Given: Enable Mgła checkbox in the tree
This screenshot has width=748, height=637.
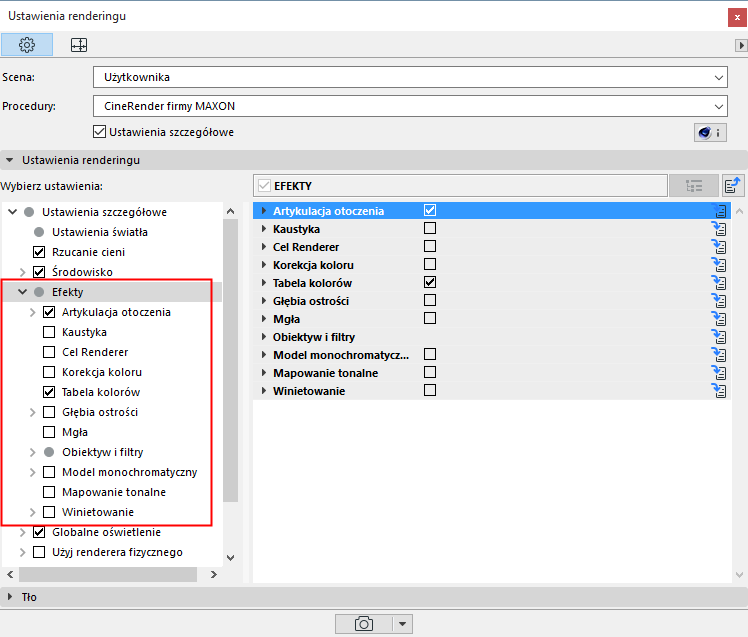Looking at the screenshot, I should 49,432.
